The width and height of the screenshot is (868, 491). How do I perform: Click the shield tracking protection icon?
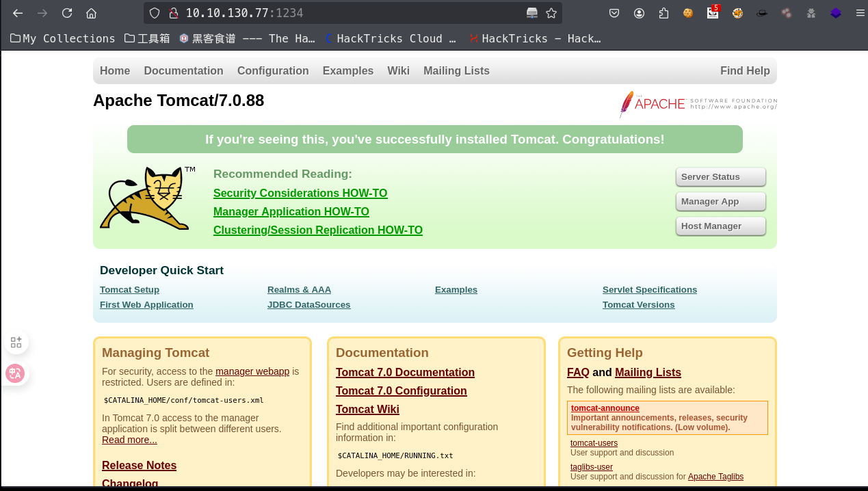tap(155, 13)
